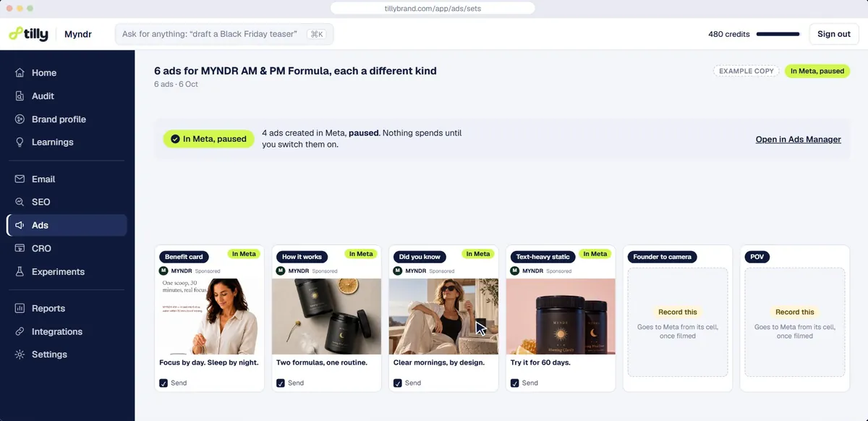Click the tillybrand.com address bar
Screen dimensions: 868x421
tap(433, 8)
